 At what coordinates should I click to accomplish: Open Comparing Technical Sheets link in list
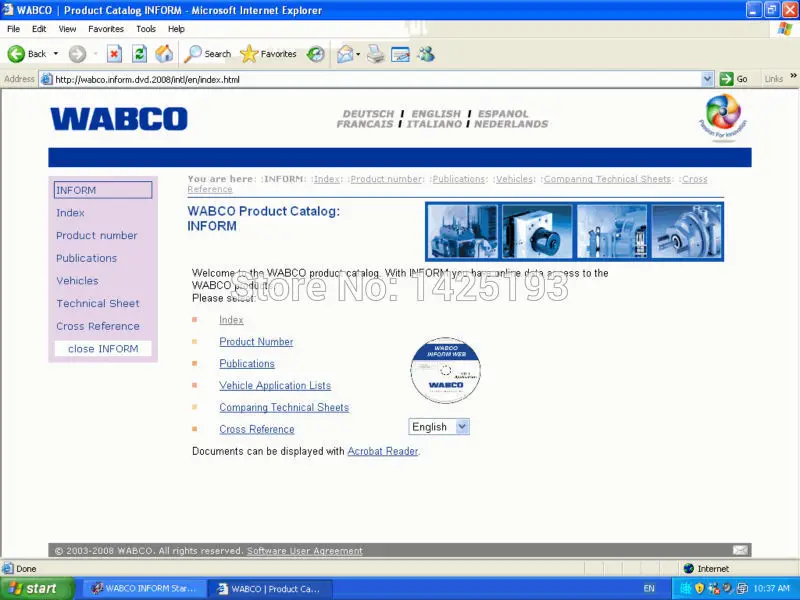(x=284, y=408)
